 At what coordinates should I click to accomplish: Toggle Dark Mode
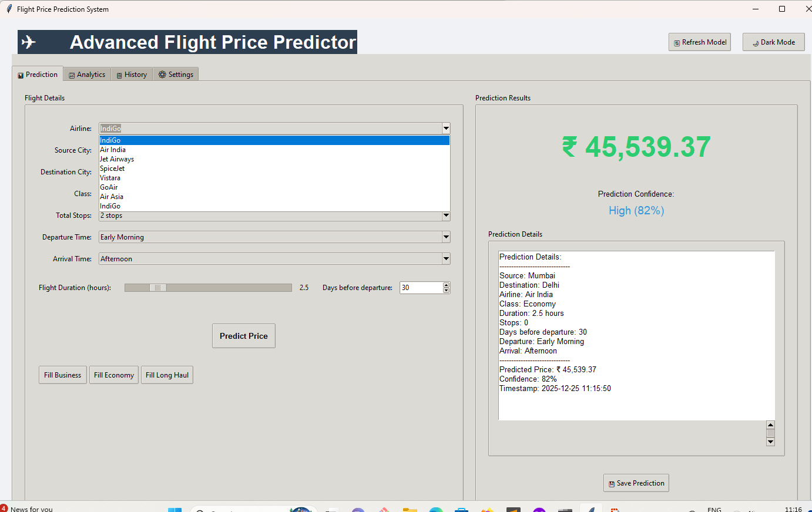(773, 42)
